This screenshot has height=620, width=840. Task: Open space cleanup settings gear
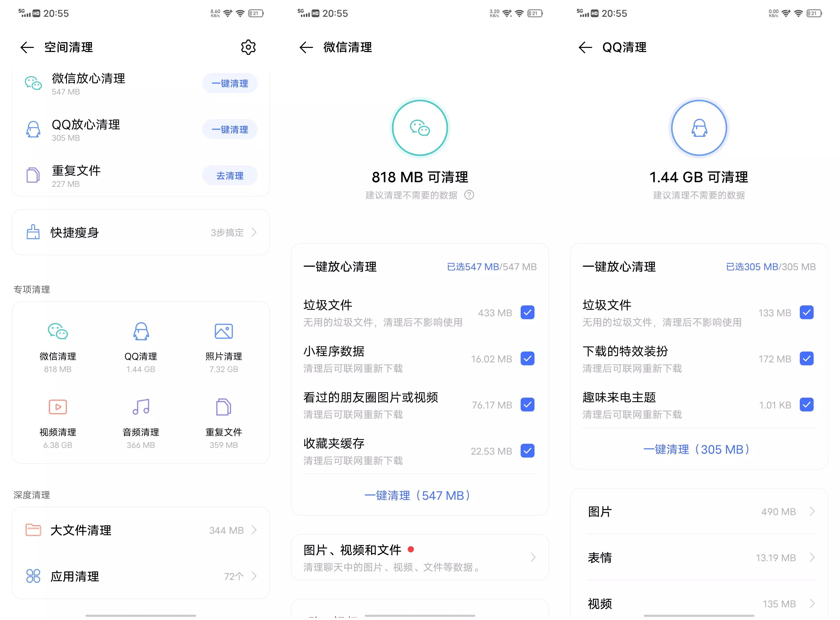248,47
